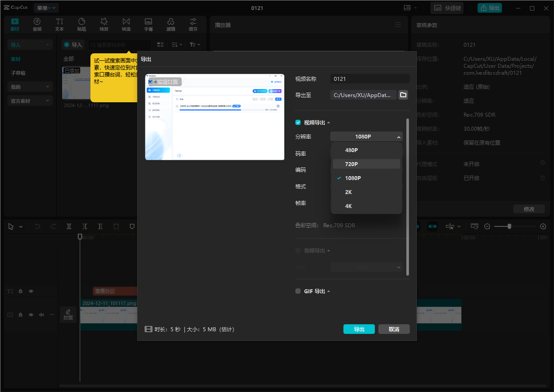554x392 pixels.
Task: Open the pointer tool mode dropdown
Action: (21, 227)
